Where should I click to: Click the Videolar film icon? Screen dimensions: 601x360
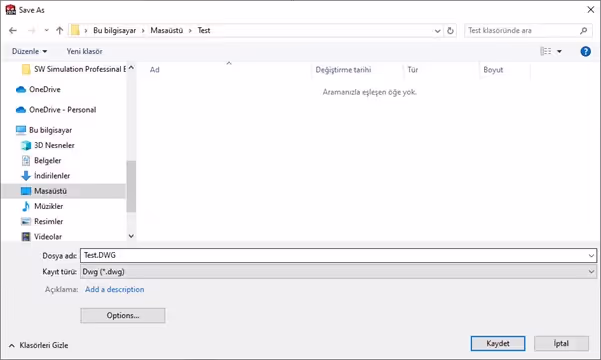(26, 237)
